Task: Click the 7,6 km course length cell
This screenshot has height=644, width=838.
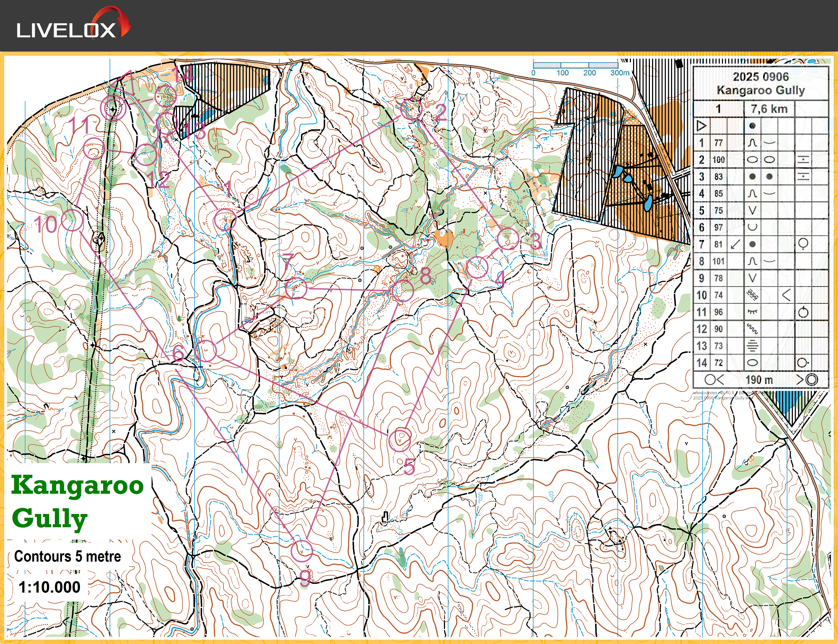Action: pyautogui.click(x=768, y=109)
